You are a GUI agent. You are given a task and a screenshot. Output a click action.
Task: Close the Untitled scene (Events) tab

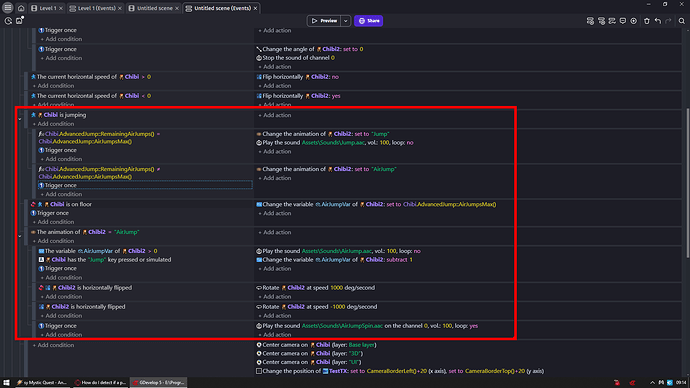point(255,8)
